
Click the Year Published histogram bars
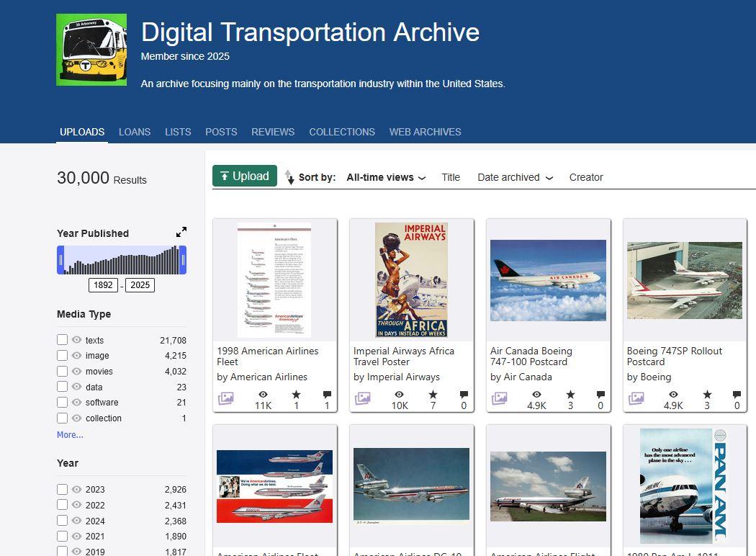tap(122, 260)
